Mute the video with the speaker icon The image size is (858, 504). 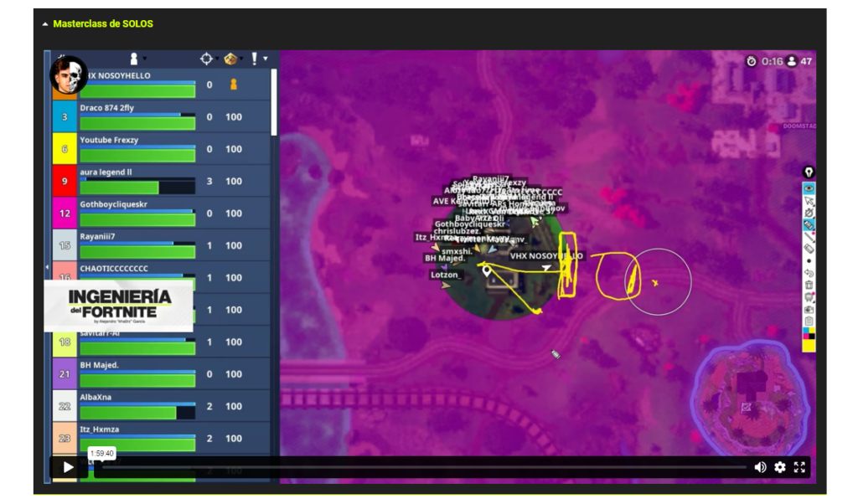coord(760,467)
